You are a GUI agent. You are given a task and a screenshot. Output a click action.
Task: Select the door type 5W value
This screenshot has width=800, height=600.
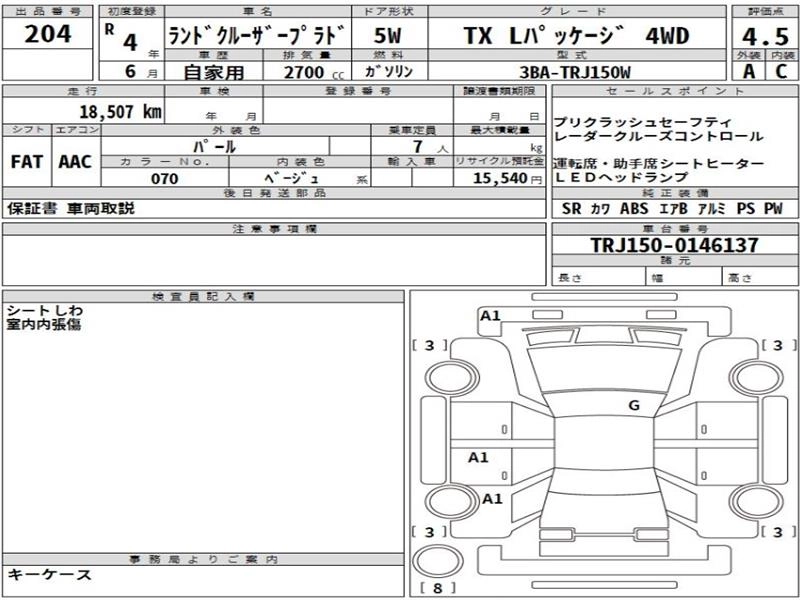[x=388, y=35]
